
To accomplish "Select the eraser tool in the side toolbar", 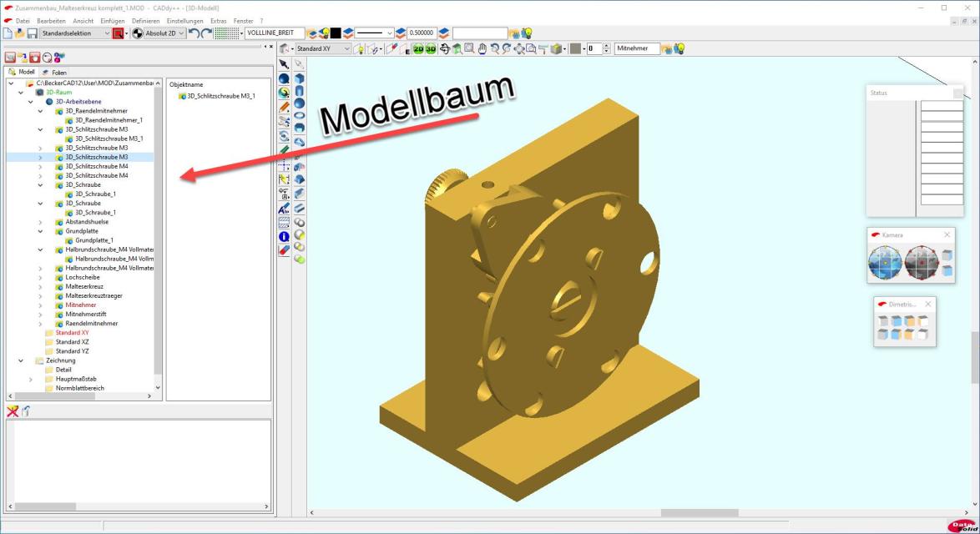I will (x=284, y=250).
